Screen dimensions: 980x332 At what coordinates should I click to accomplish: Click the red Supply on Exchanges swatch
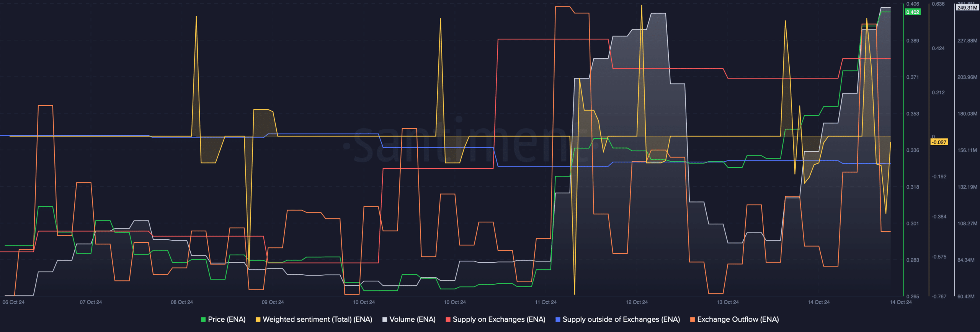(x=448, y=319)
